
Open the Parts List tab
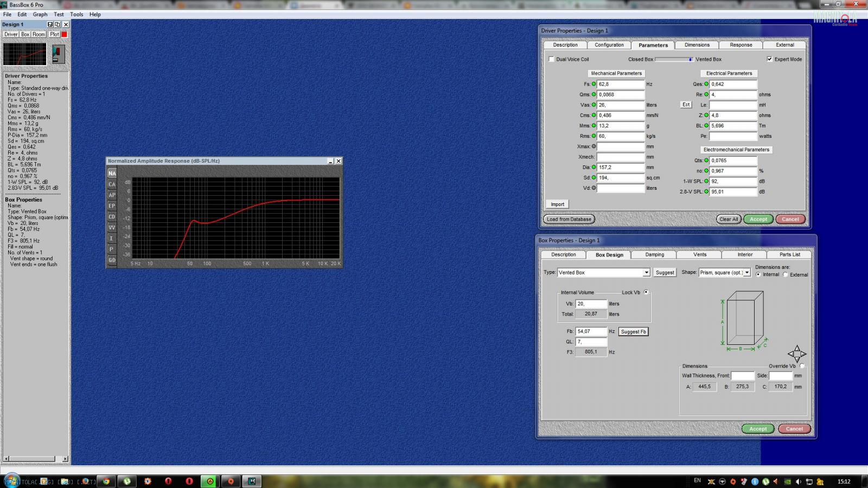(790, 254)
